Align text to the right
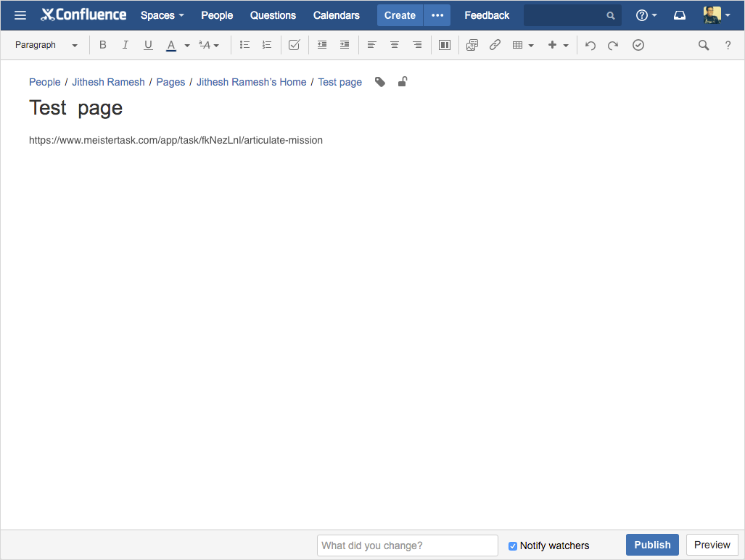 (x=417, y=45)
